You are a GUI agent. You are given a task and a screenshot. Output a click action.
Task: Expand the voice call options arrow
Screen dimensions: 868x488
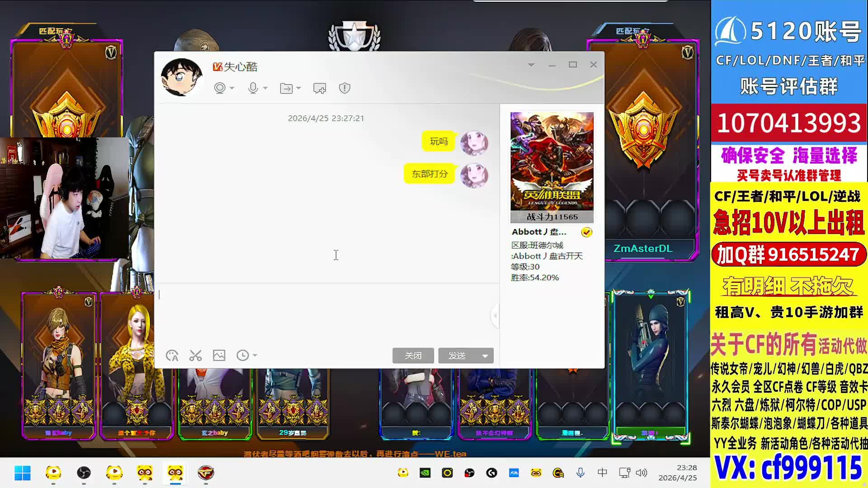tap(265, 88)
